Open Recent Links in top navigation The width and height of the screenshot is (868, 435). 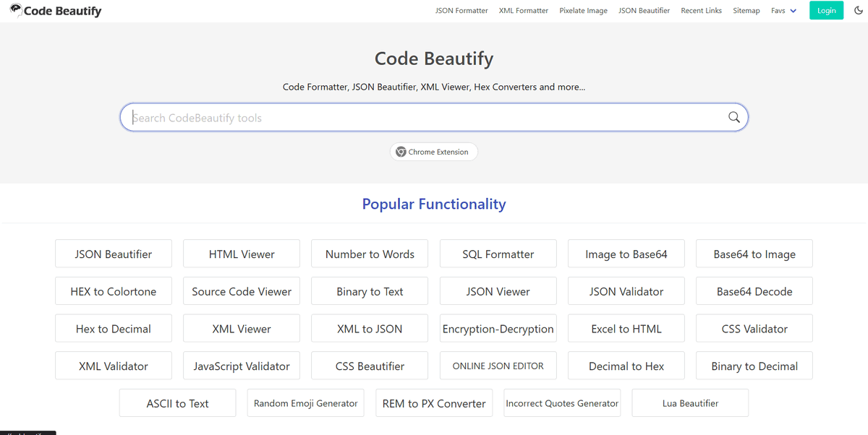point(701,11)
